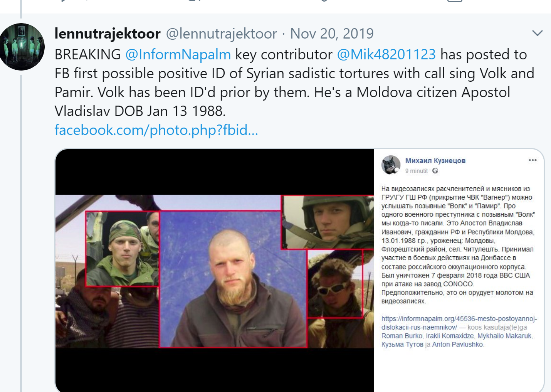Open the Facebook post three-dots menu
Screen dimensions: 551x392
[533, 160]
